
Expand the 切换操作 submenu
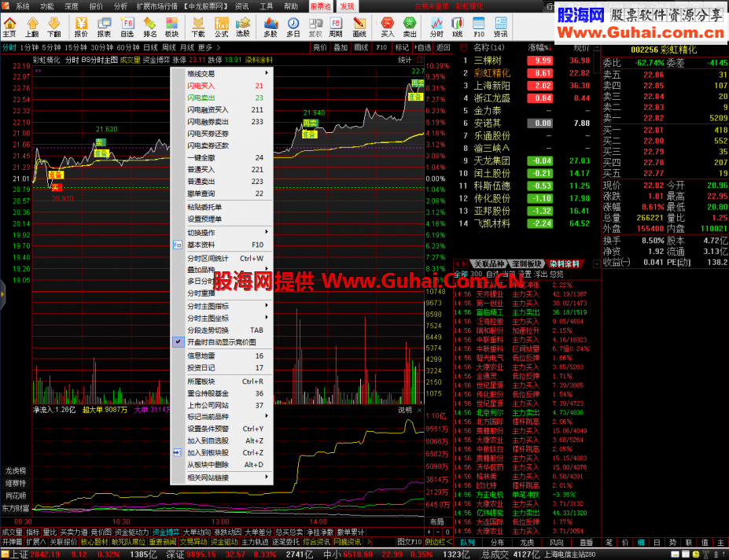pos(221,232)
